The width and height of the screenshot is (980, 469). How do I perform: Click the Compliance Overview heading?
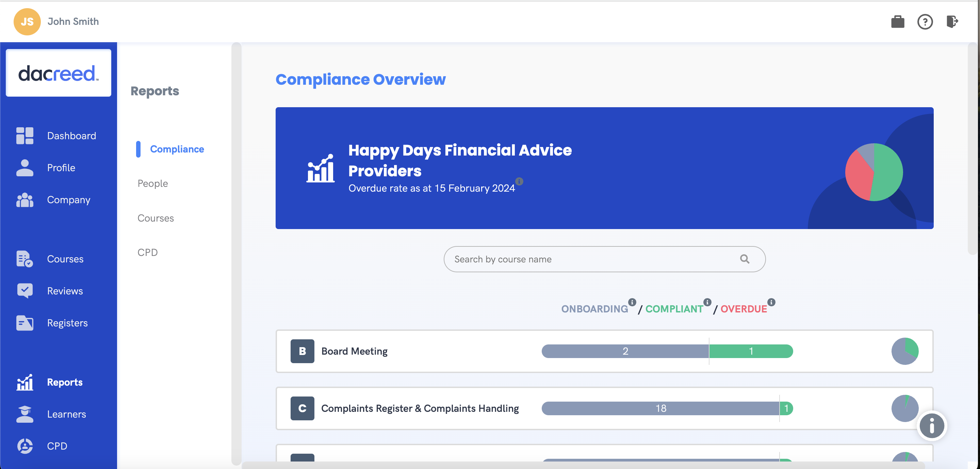360,80
